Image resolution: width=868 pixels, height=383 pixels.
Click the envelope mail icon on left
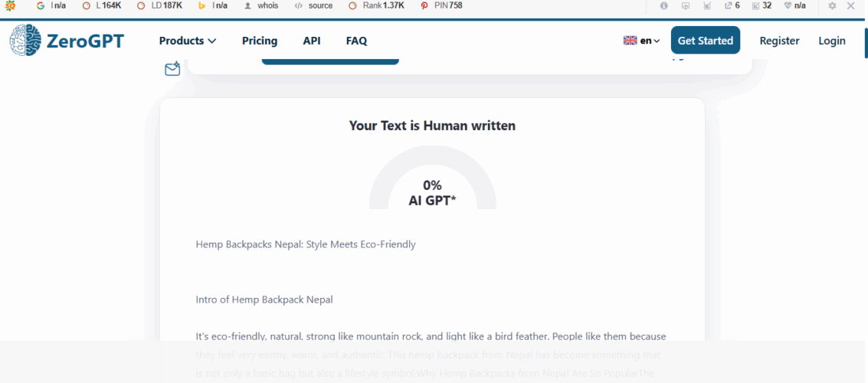pyautogui.click(x=172, y=69)
